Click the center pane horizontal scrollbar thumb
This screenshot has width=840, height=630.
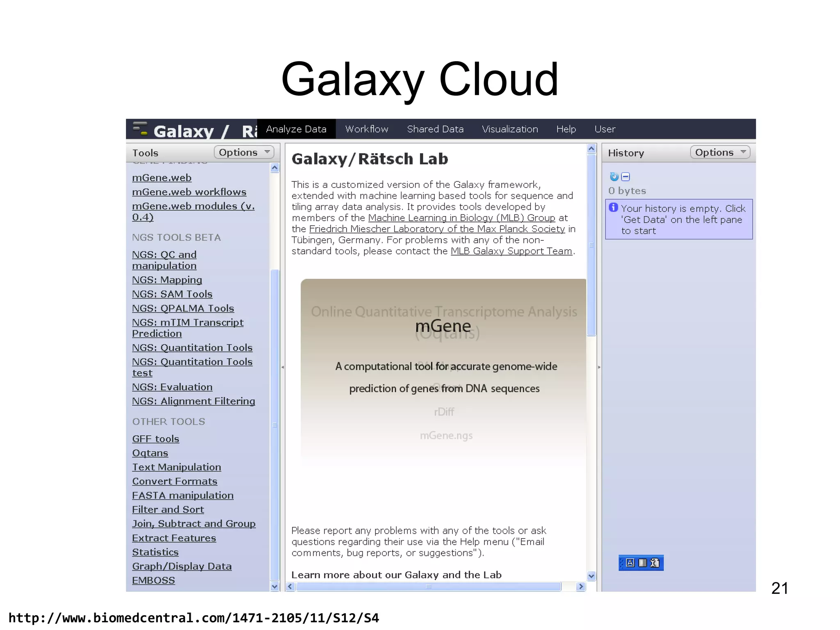click(x=428, y=587)
